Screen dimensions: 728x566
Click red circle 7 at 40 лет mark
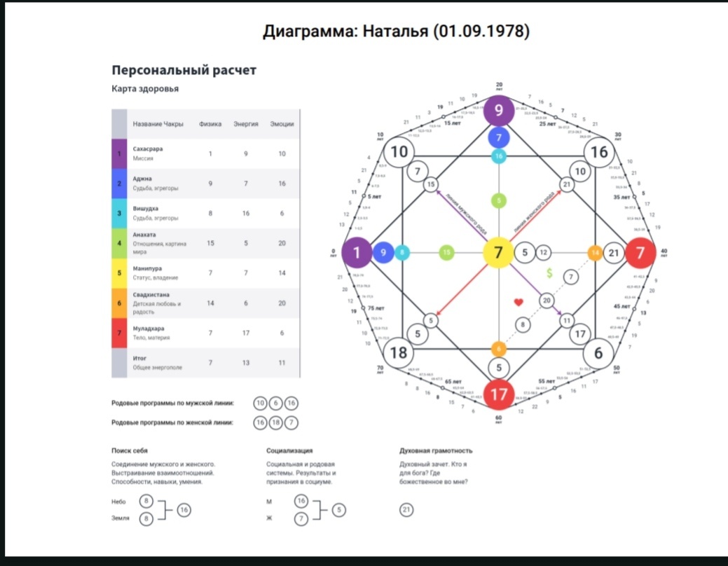click(640, 253)
